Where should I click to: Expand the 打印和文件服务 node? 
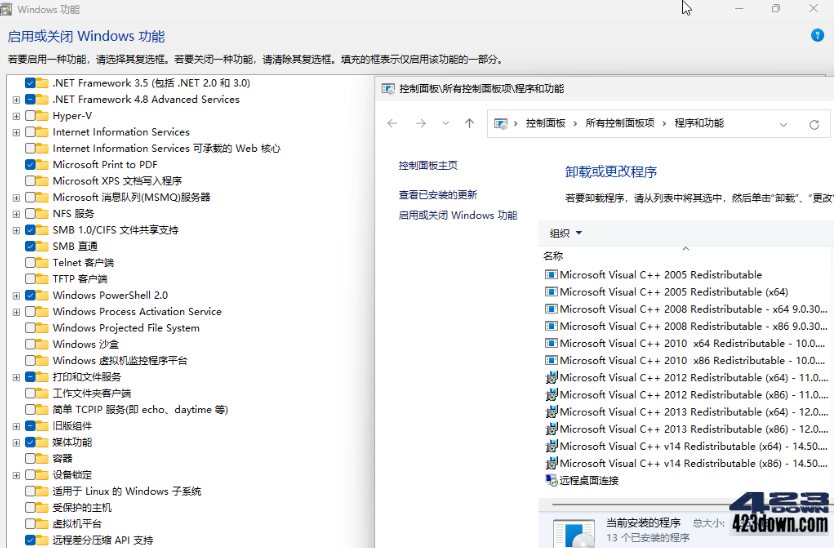16,377
